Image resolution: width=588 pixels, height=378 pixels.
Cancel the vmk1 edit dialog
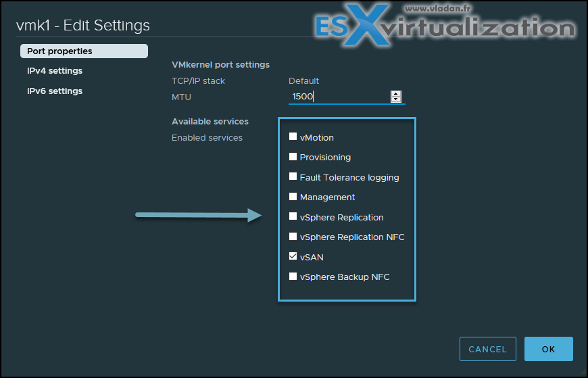488,349
